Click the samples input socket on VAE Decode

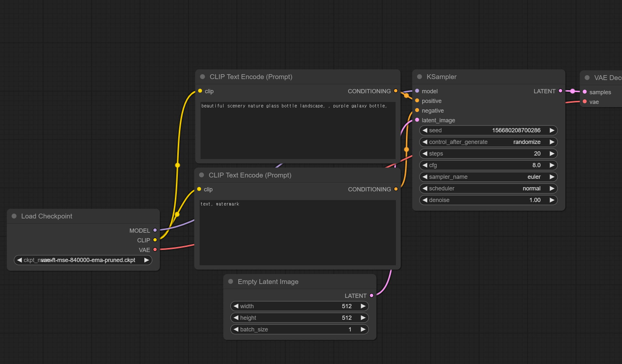[x=585, y=92]
